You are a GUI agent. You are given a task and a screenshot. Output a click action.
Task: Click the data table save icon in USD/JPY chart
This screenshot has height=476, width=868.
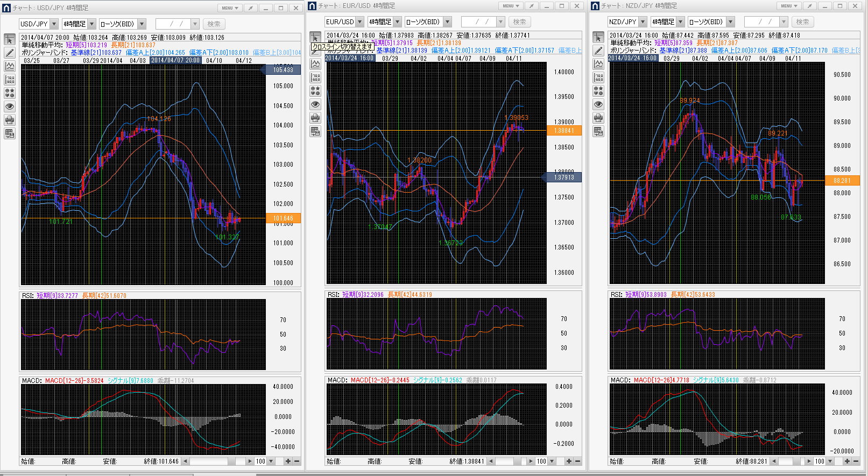click(x=10, y=133)
